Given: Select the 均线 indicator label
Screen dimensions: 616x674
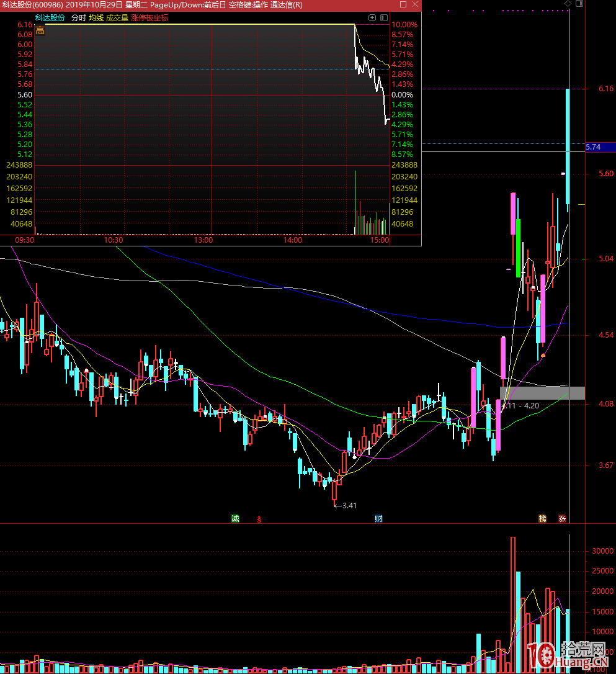Looking at the screenshot, I should [96, 17].
